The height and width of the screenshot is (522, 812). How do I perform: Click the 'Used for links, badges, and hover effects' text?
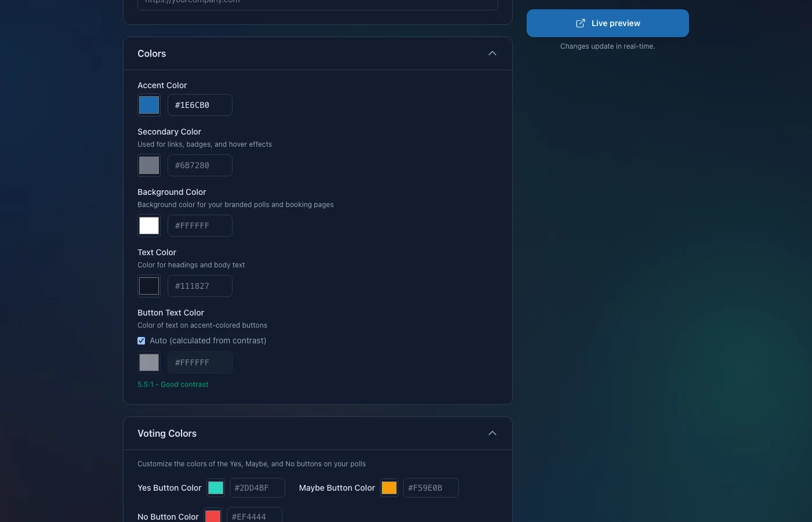click(x=205, y=144)
